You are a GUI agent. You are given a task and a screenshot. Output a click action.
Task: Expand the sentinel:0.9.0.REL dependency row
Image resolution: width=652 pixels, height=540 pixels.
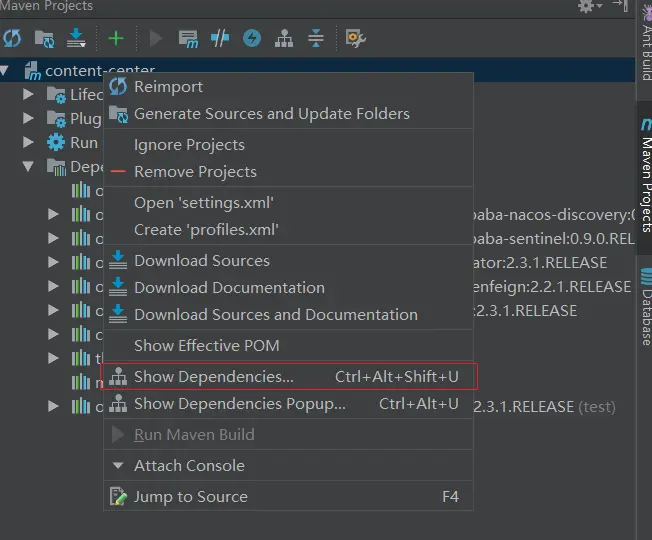click(x=53, y=238)
